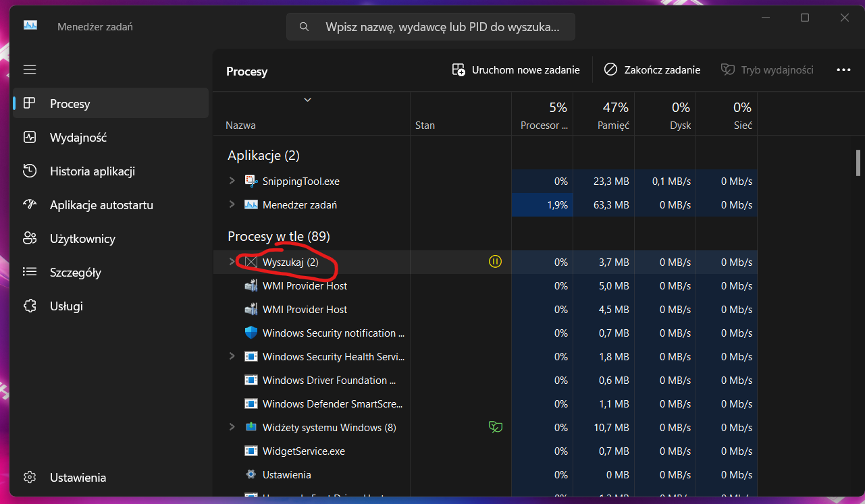The image size is (865, 504).
Task: Click Windows Defender SmartScreen icon
Action: pos(251,403)
